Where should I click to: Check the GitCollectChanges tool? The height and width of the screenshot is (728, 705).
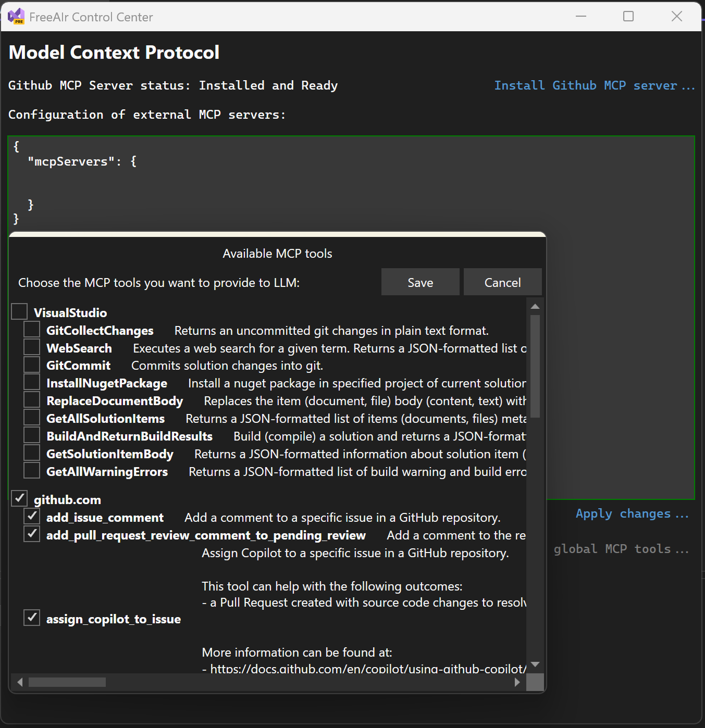click(x=31, y=329)
